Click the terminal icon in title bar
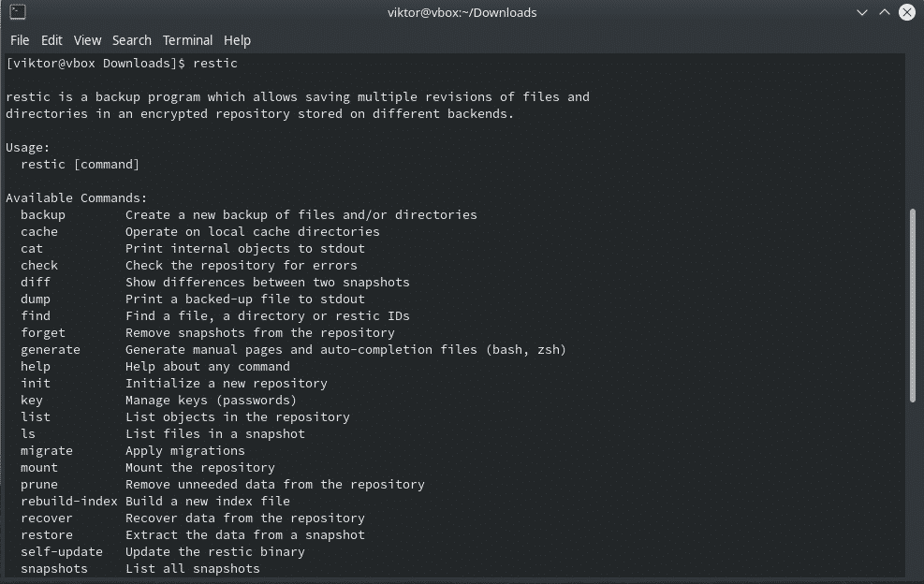 (x=18, y=12)
